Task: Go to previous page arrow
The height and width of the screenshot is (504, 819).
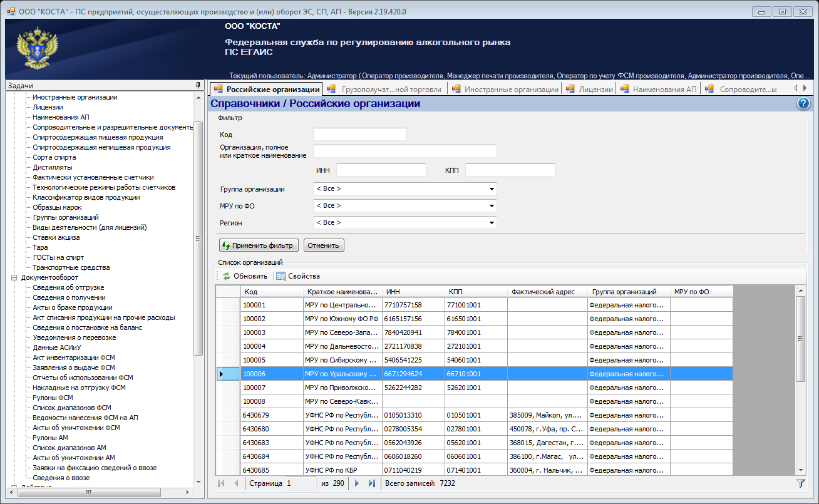Action: pyautogui.click(x=235, y=483)
